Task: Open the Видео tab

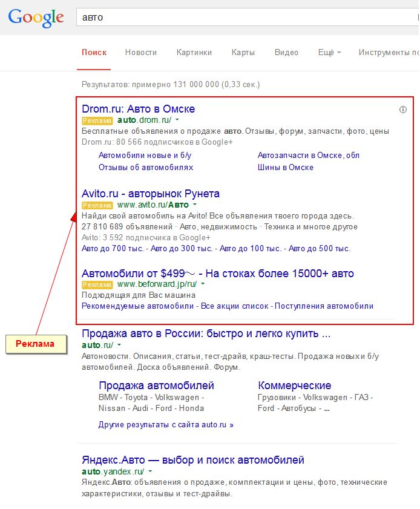Action: coord(287,52)
